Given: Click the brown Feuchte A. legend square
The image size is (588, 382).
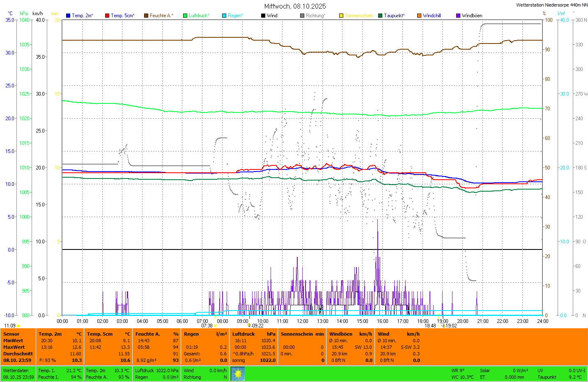Looking at the screenshot, I should 146,16.
